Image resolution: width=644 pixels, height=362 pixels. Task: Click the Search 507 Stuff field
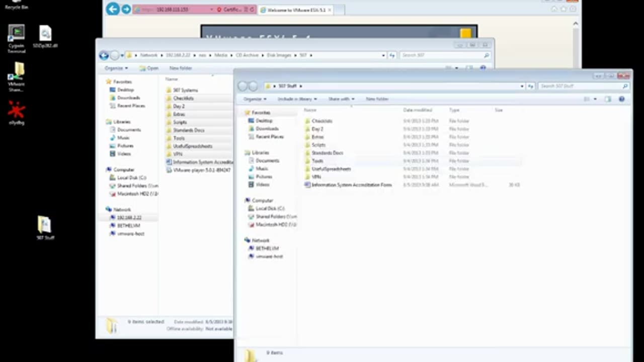pos(583,86)
